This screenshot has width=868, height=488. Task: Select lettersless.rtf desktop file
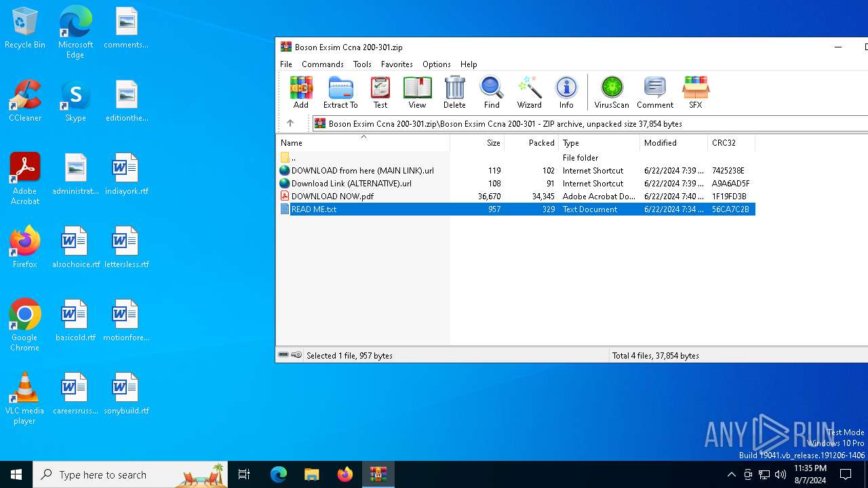pos(126,247)
